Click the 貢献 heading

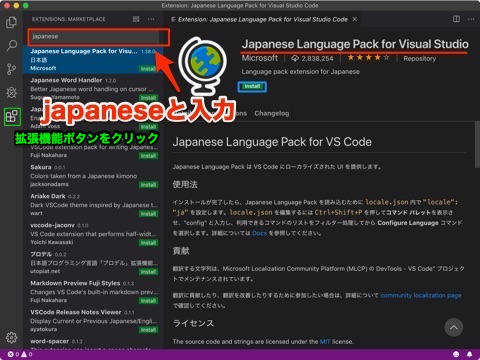(181, 251)
